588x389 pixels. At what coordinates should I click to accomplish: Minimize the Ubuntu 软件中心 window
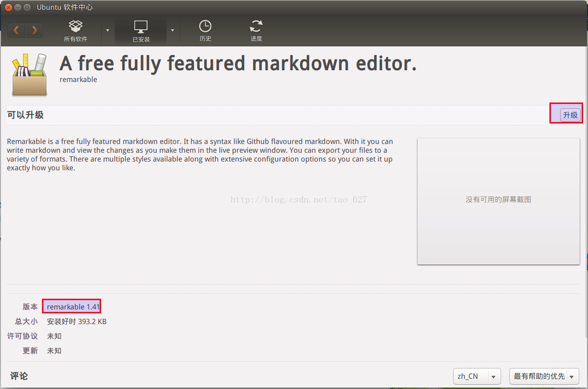coord(18,7)
